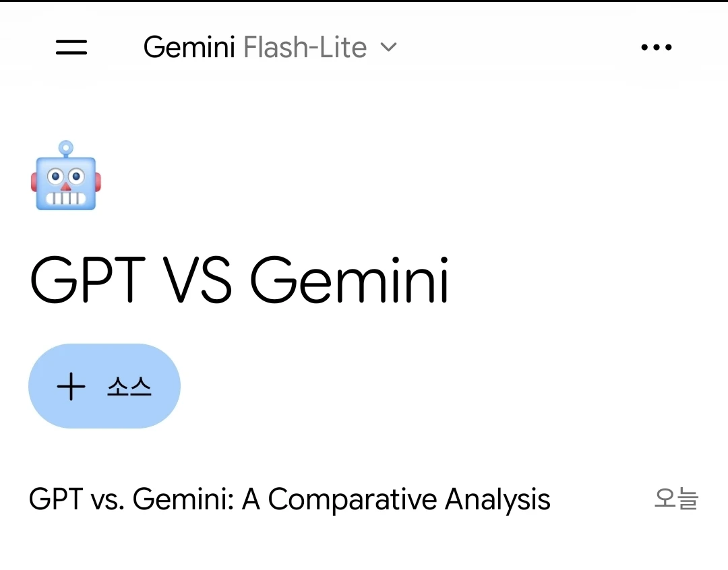The image size is (728, 570).
Task: Show the sidebar via the two-line menu icon
Action: pos(71,47)
